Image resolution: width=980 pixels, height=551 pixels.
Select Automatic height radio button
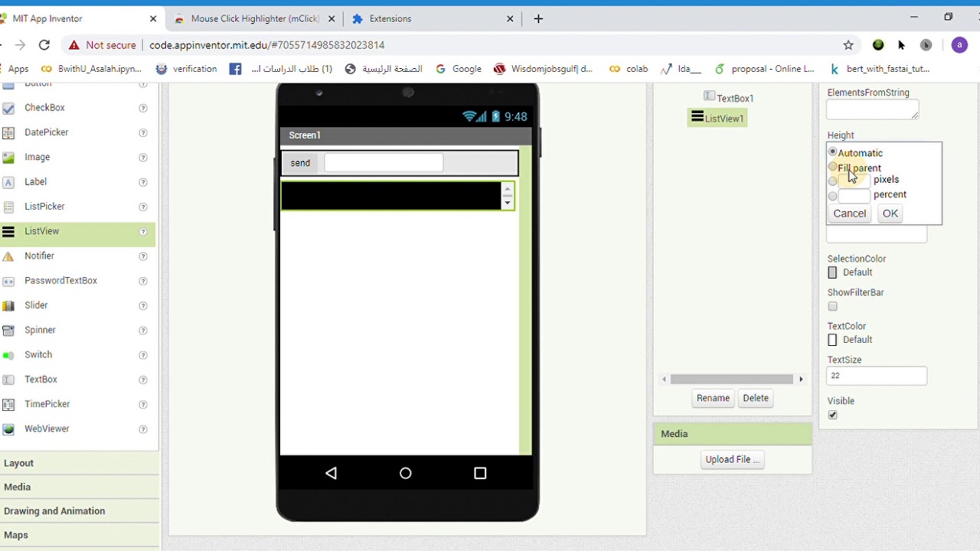pos(833,152)
